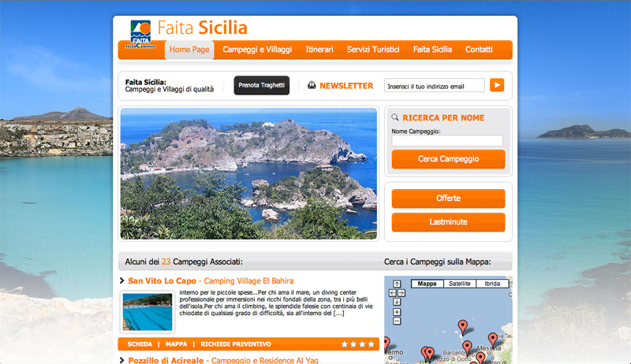Switch map to Ibrida view
631x364 pixels.
(492, 284)
